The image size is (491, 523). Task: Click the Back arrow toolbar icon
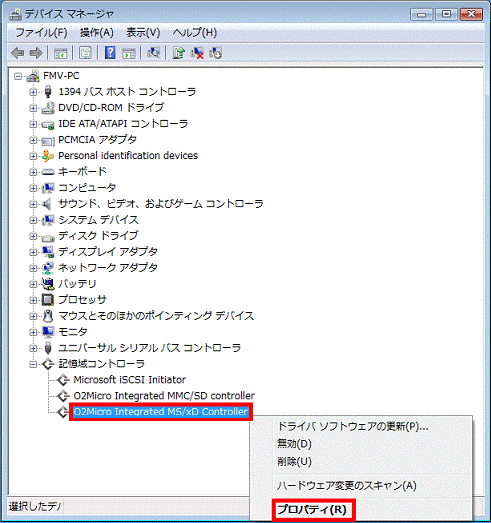click(18, 53)
